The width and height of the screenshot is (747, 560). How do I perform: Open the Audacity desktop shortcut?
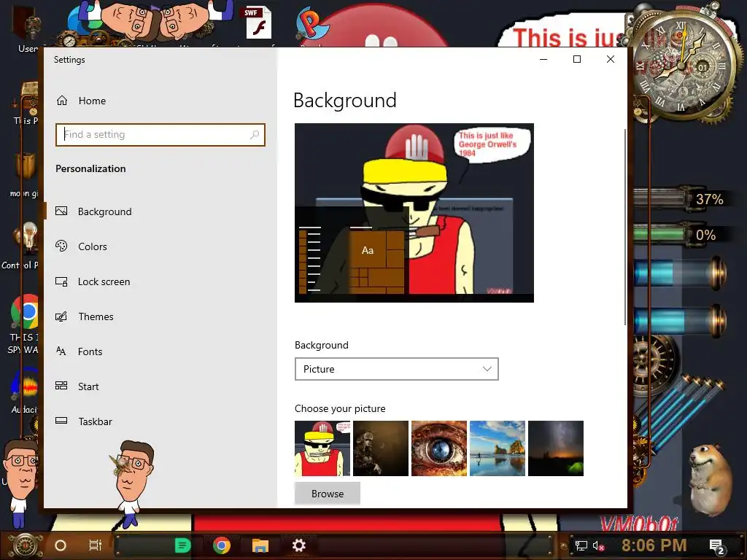[x=24, y=389]
